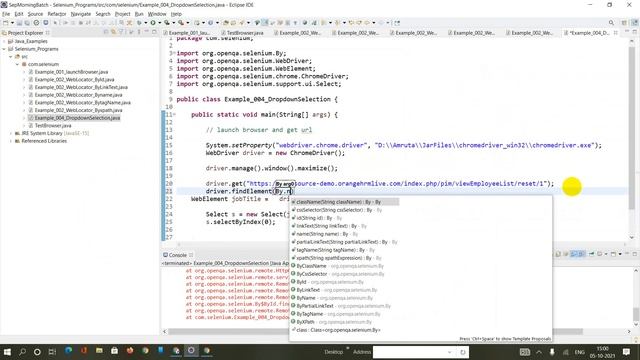
Task: Click the ENG language indicator
Action: click(579, 352)
